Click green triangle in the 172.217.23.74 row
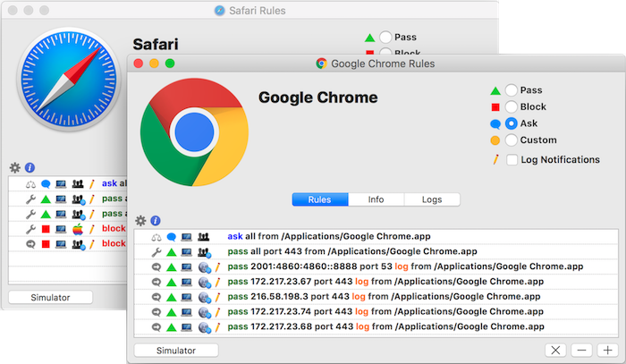The height and width of the screenshot is (364, 626). (172, 312)
